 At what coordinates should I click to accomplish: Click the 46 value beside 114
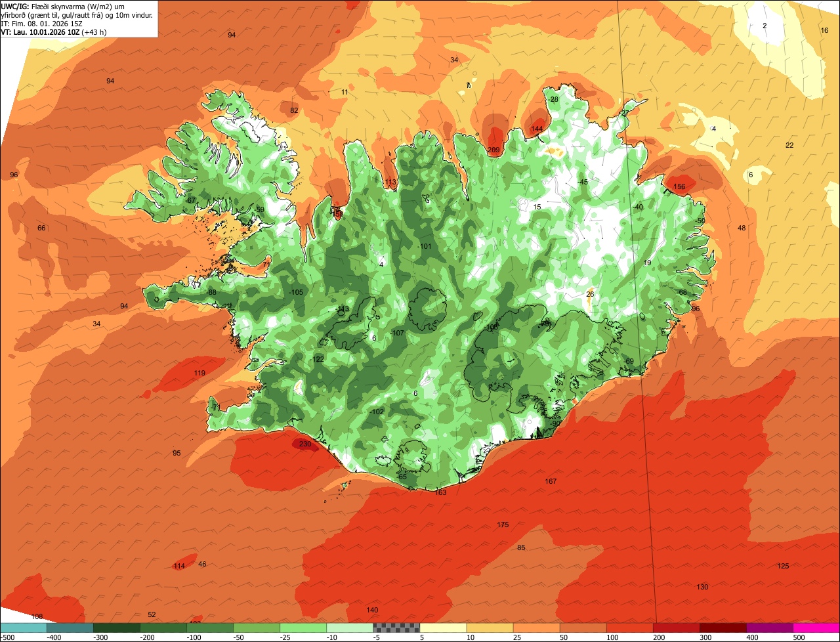coord(202,564)
